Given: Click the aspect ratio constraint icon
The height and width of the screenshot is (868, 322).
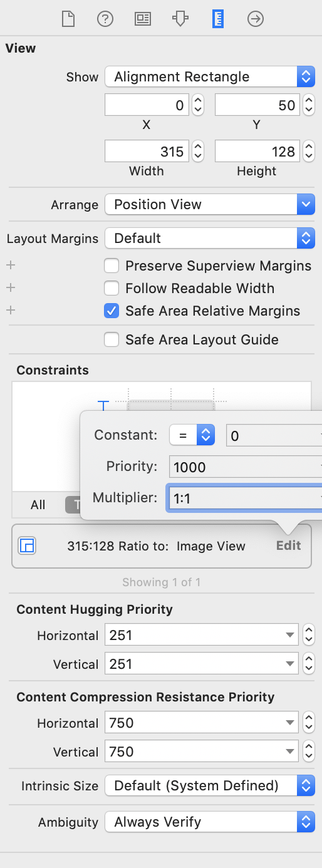Looking at the screenshot, I should (x=27, y=545).
